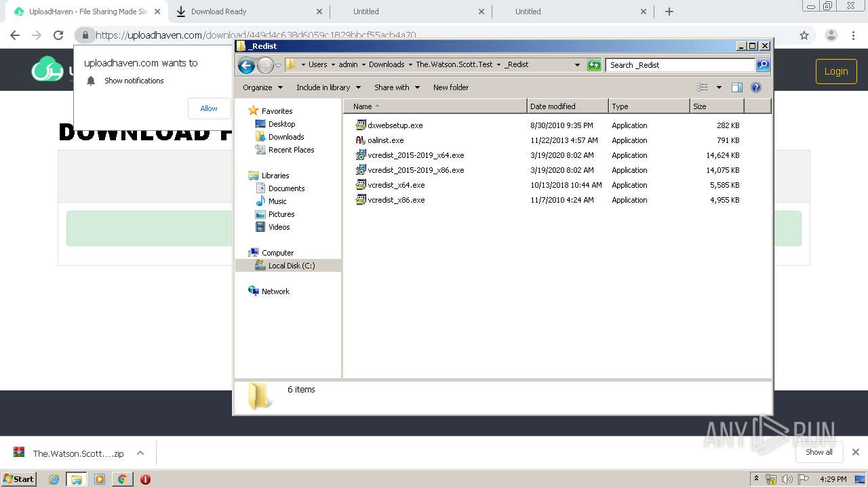Close the downloads bar
The width and height of the screenshot is (868, 488).
pos(856,452)
